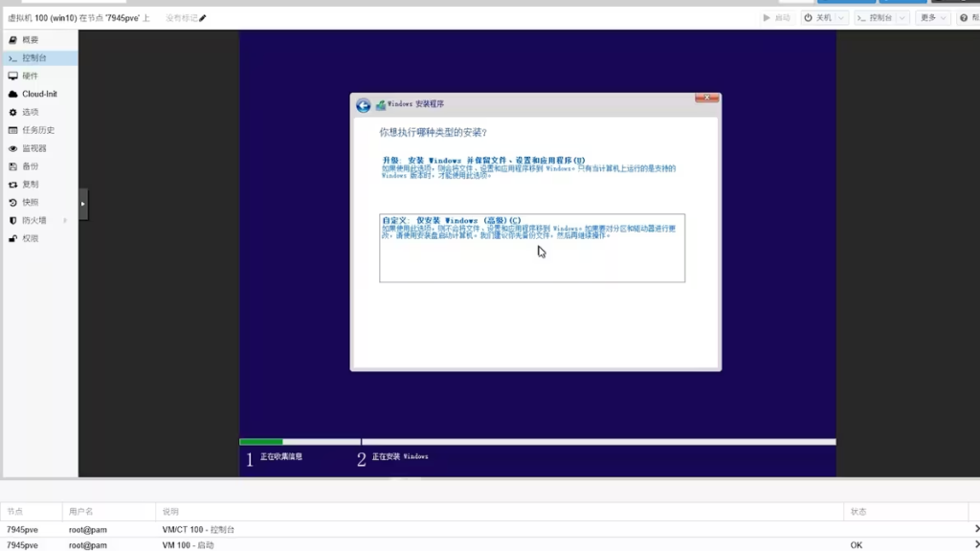The image size is (980, 551).
Task: Expand the Firewall (防火墙) submenu arrow
Action: point(65,221)
